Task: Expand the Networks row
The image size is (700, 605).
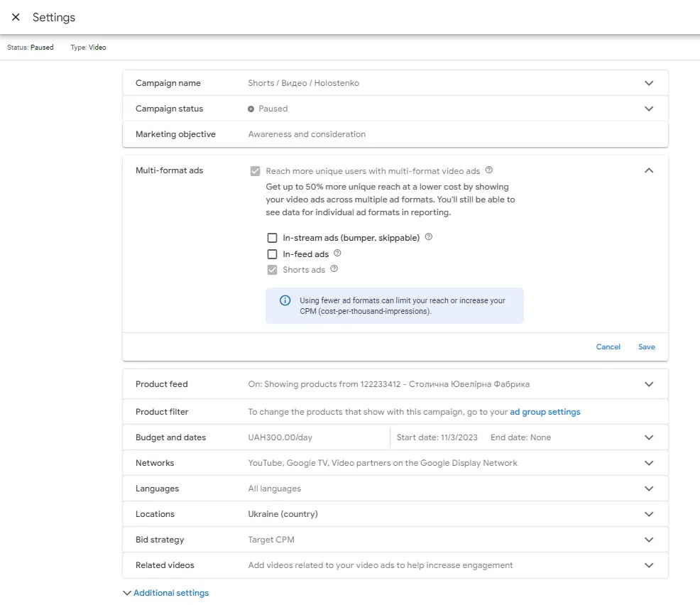Action: coord(649,463)
